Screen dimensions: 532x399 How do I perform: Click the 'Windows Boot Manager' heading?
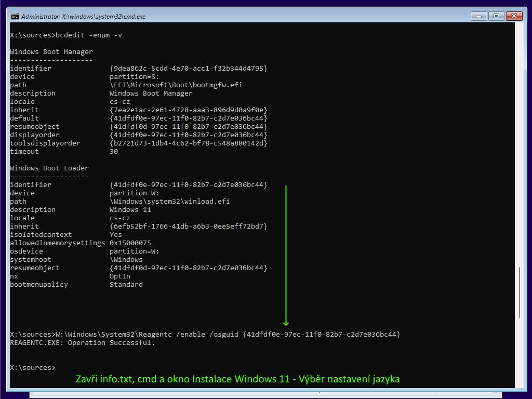[x=51, y=52]
